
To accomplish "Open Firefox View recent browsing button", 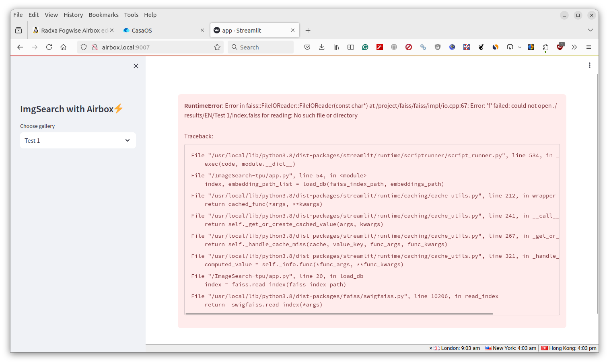I will click(x=19, y=30).
